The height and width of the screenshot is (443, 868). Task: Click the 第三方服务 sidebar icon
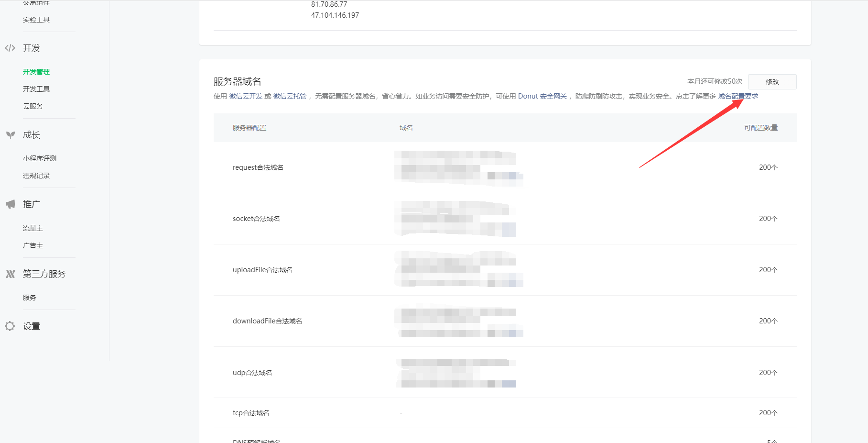coord(10,274)
